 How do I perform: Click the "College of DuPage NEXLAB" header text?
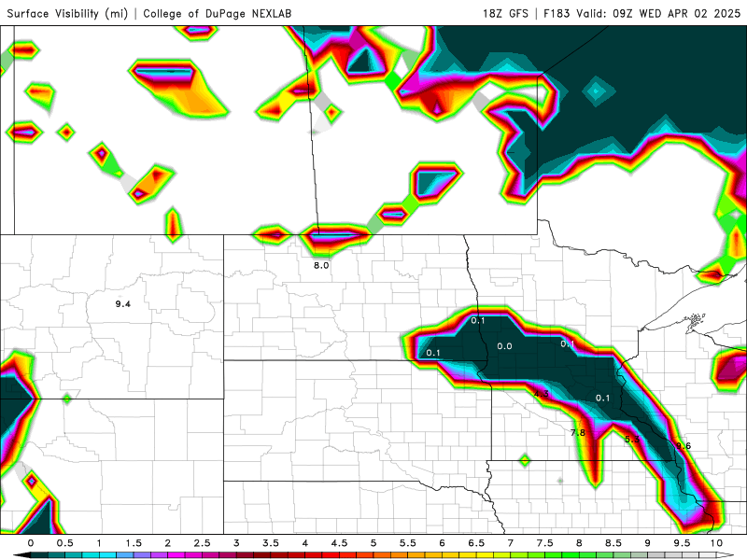click(x=218, y=13)
